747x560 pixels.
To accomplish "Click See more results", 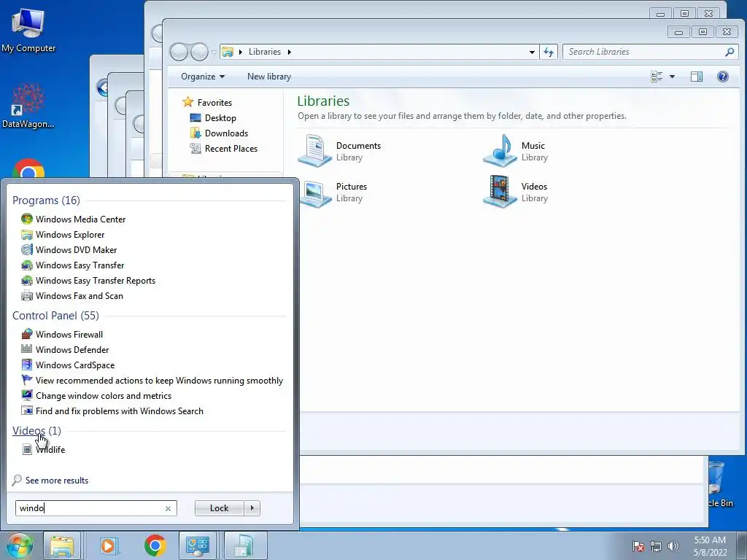I will click(50, 480).
